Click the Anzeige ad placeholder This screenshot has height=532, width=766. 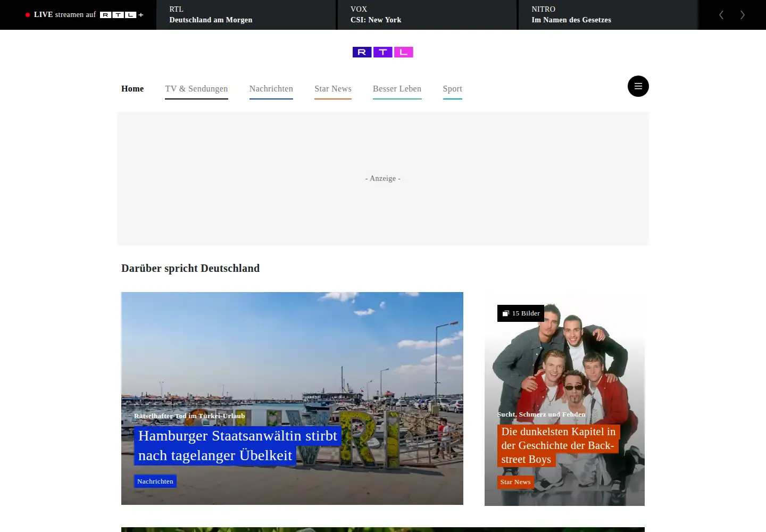point(383,179)
